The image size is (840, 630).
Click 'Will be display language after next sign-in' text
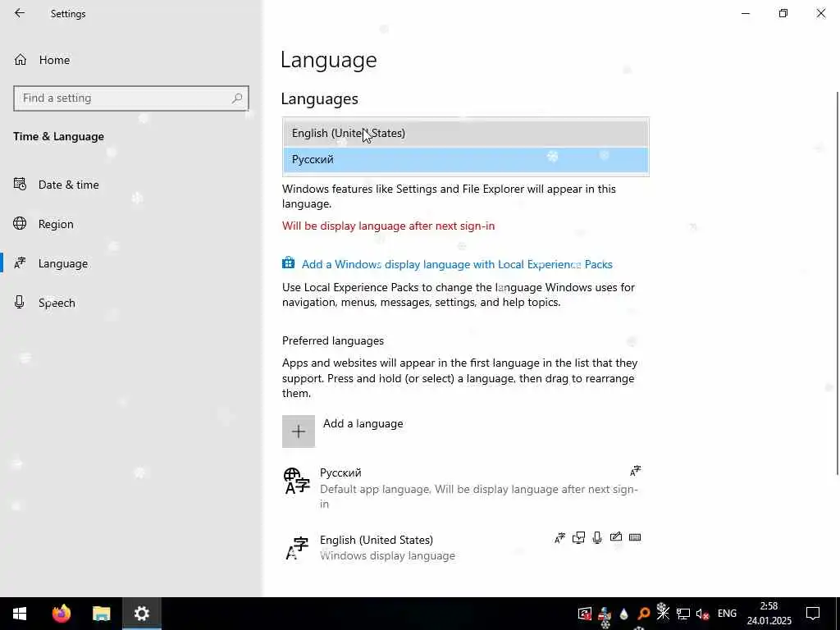pos(388,226)
